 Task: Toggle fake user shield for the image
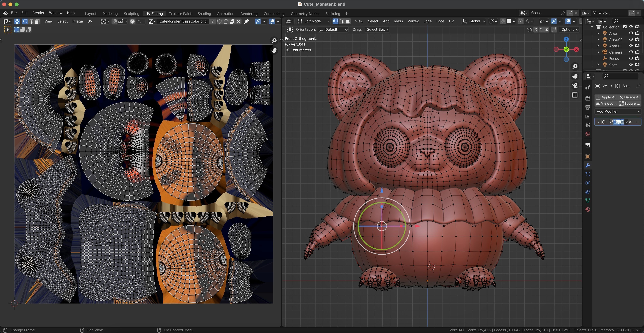[219, 21]
